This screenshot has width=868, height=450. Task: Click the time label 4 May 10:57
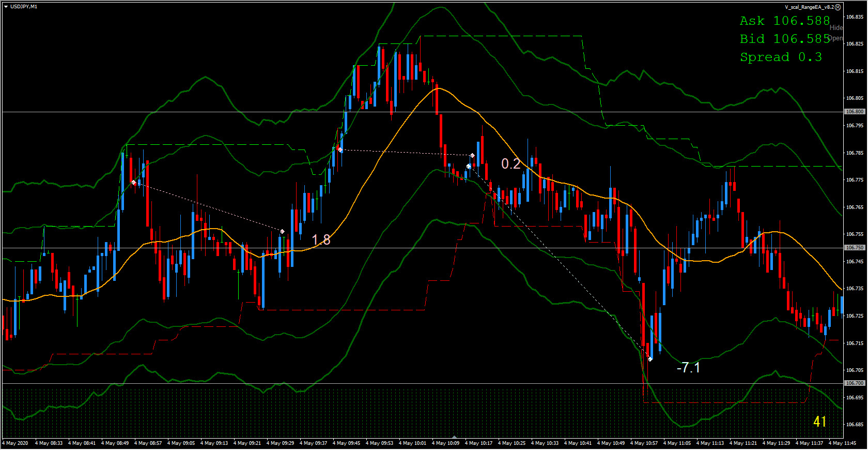tap(644, 443)
